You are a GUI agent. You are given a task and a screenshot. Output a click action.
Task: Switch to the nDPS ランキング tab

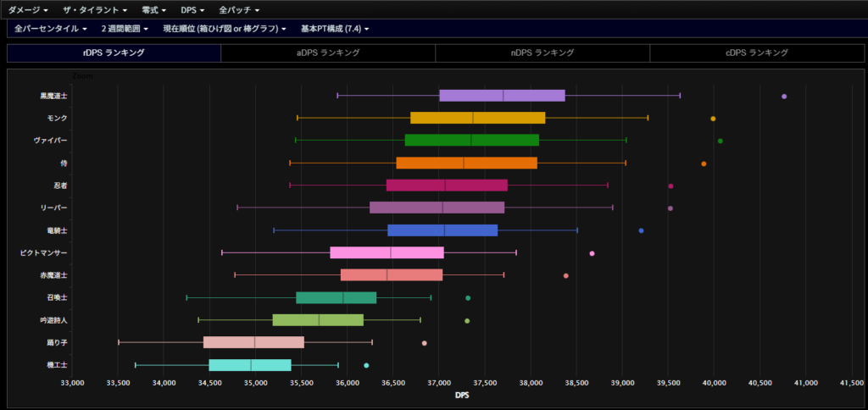click(x=542, y=53)
